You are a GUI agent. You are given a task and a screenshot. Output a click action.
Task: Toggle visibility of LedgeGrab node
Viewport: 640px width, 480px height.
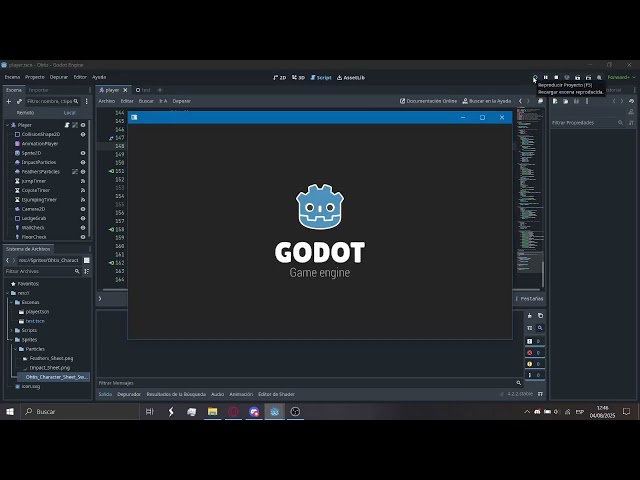click(83, 218)
